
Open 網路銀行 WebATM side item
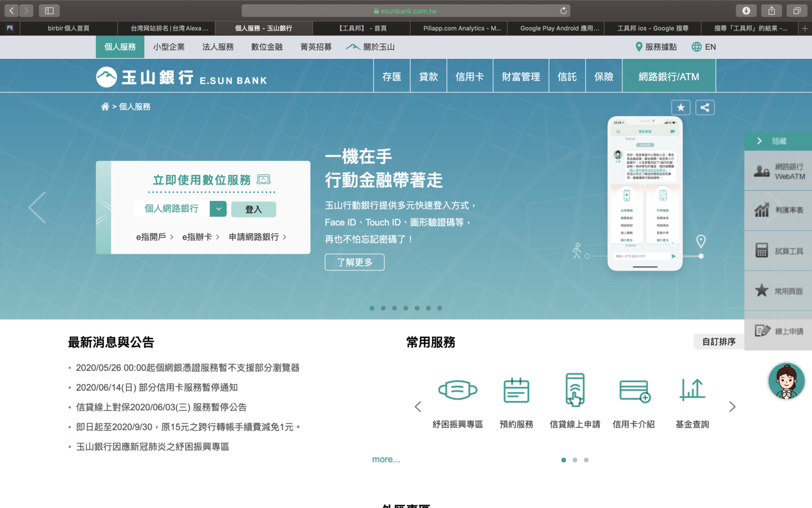(x=778, y=171)
